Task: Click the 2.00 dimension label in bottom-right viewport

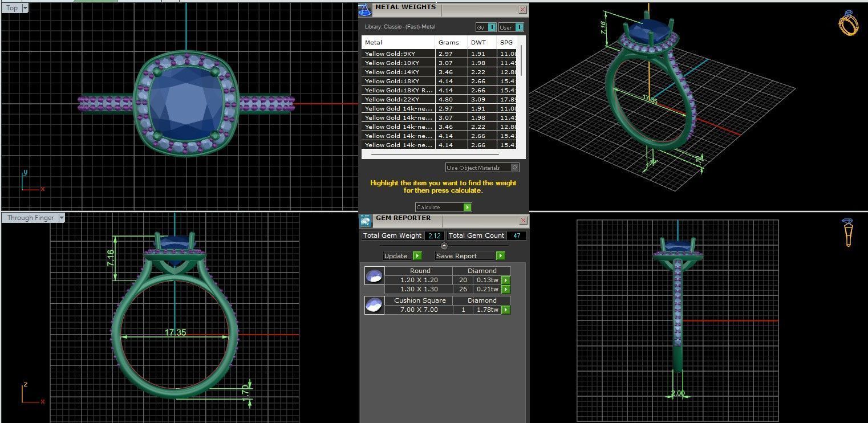Action: click(677, 393)
